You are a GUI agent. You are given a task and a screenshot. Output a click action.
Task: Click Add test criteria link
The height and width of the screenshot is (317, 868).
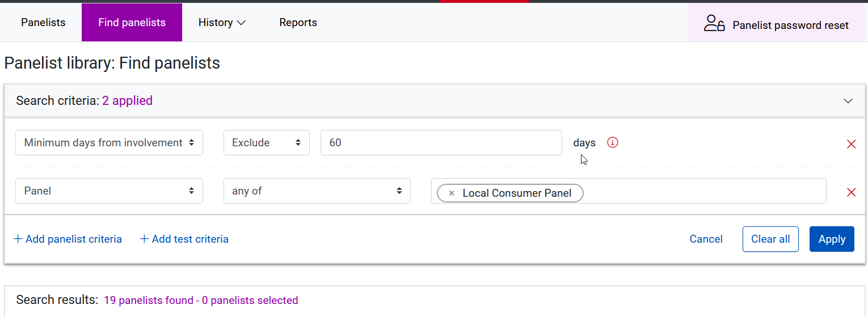click(184, 239)
